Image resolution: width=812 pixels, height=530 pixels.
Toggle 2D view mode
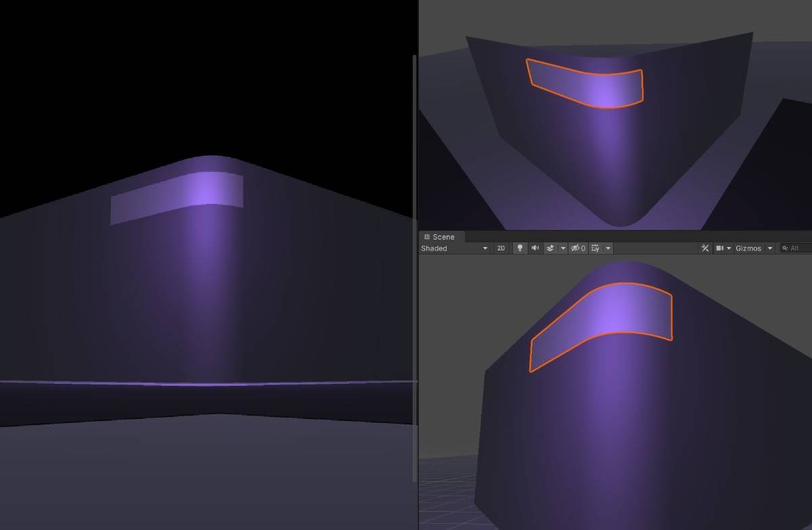[501, 248]
